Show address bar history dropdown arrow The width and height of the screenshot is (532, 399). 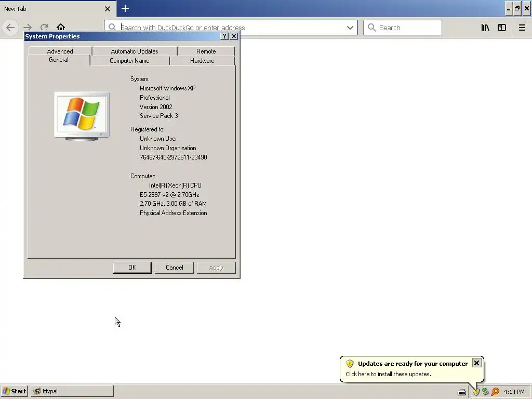click(350, 28)
